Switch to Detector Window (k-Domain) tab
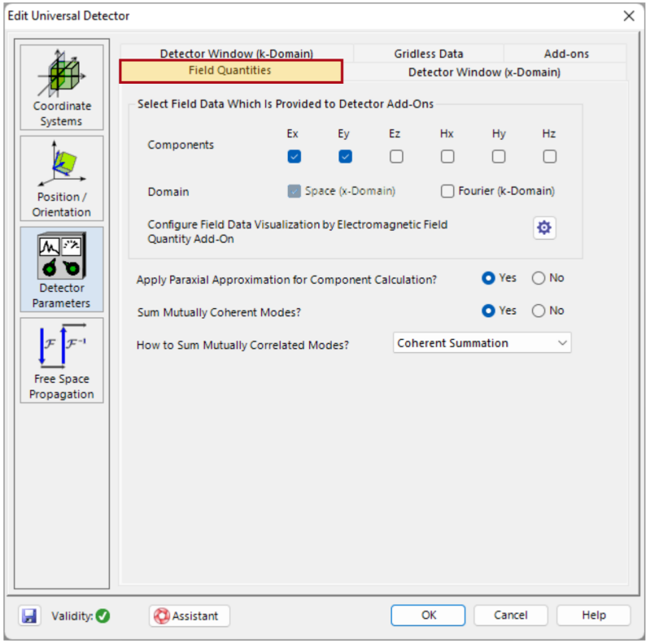Image resolution: width=650 pixels, height=644 pixels. 236,53
